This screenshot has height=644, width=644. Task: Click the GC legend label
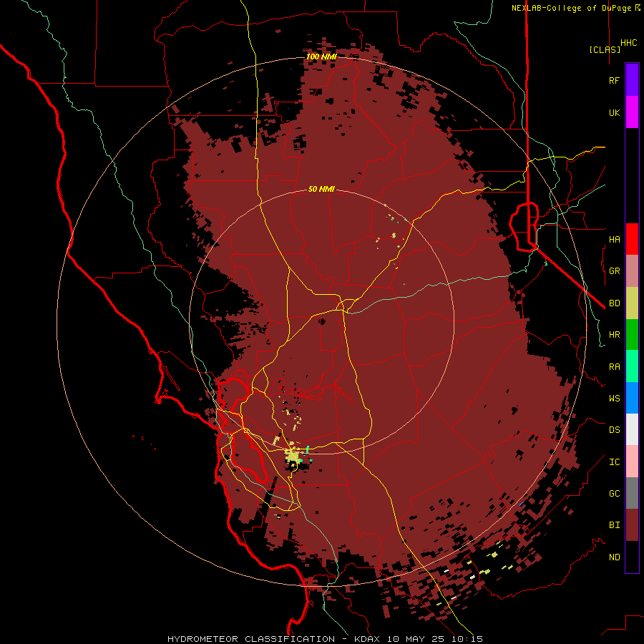[x=614, y=494]
